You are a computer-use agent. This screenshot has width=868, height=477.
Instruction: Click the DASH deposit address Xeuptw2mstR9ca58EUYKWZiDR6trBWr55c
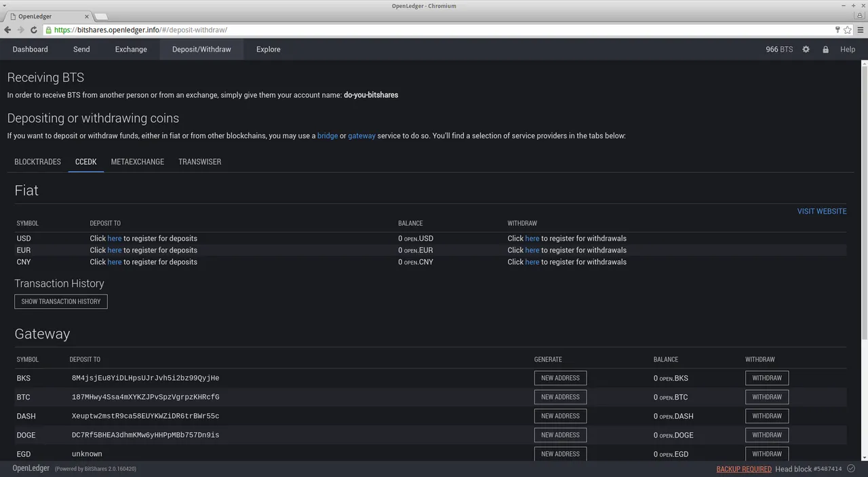click(x=145, y=416)
